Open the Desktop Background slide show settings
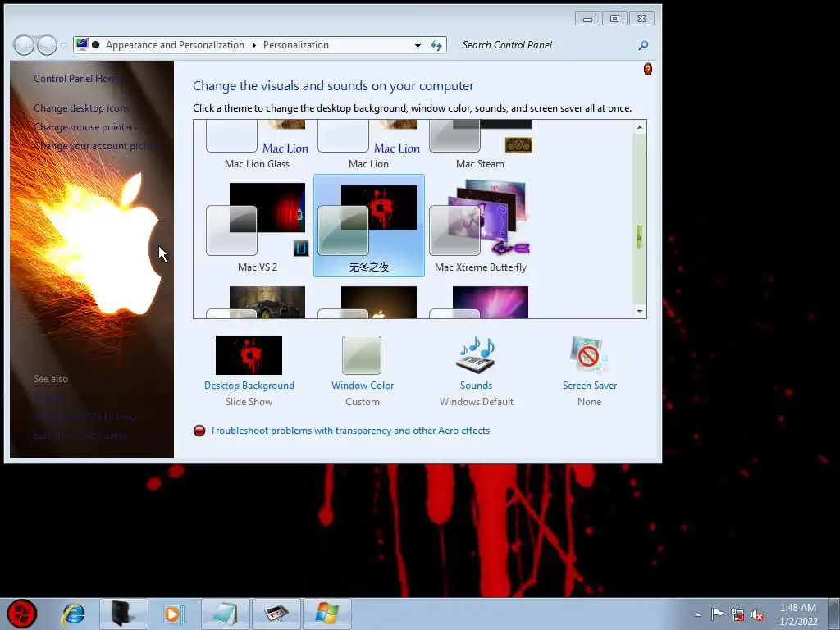Image resolution: width=840 pixels, height=630 pixels. point(249,355)
